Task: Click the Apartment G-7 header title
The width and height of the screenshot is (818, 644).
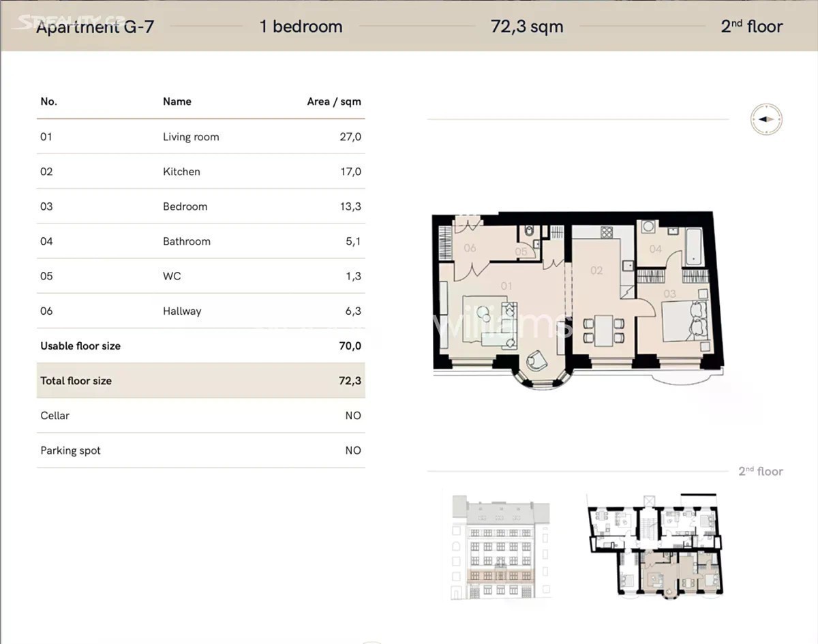Action: click(95, 27)
